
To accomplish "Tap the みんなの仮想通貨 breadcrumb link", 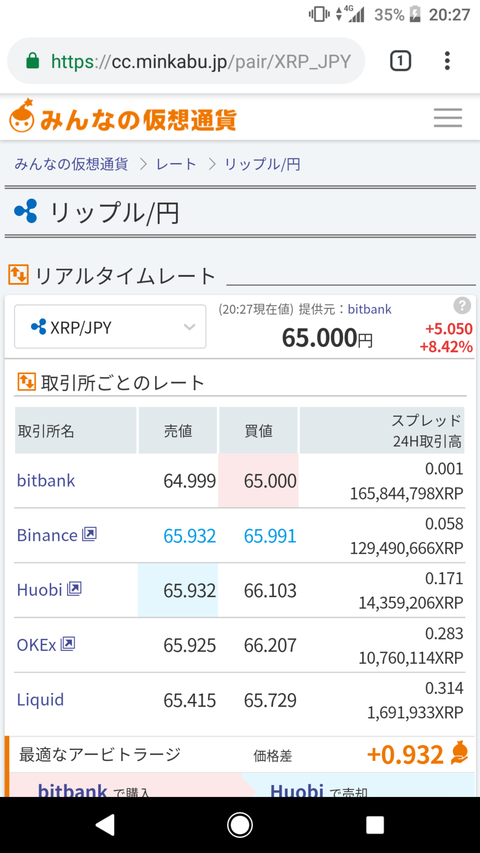I will pyautogui.click(x=71, y=164).
